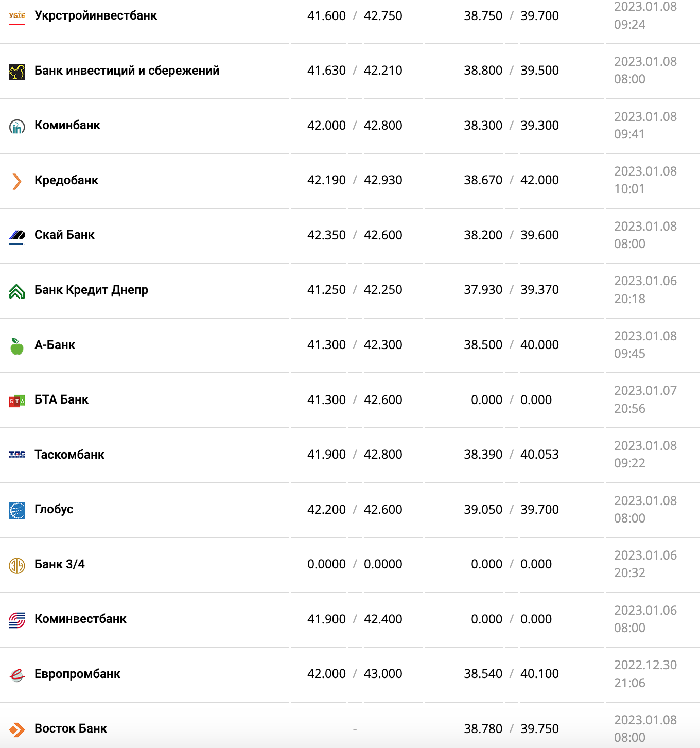This screenshot has height=748, width=700.
Task: Click Скай Банк update time 2023.01.08 08:00
Action: click(x=645, y=235)
